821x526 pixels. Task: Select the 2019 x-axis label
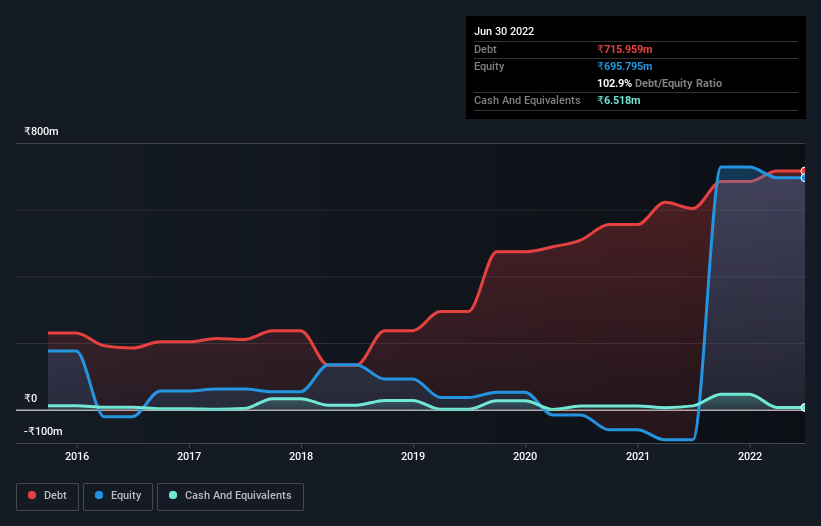[413, 456]
